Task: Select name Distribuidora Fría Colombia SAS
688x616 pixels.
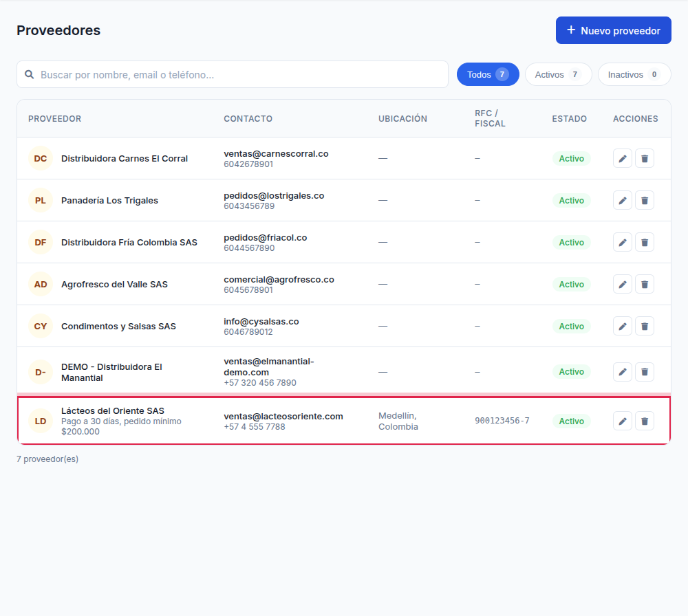Action: [129, 242]
